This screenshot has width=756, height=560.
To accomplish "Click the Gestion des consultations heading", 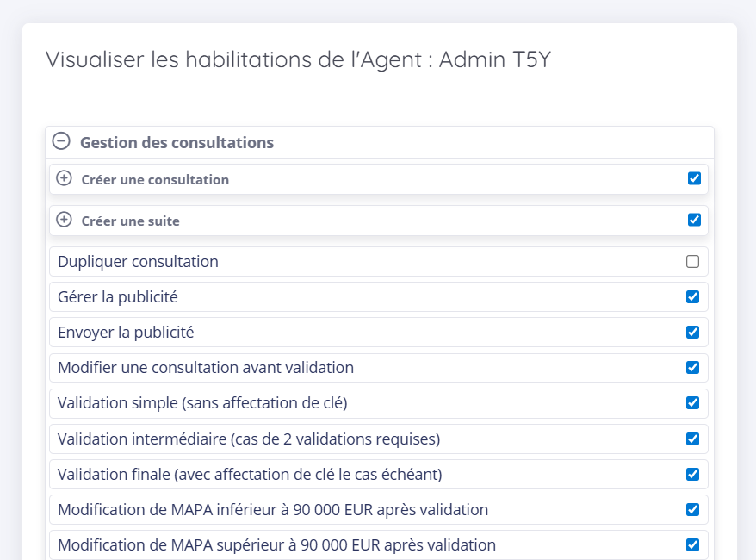I will [177, 142].
